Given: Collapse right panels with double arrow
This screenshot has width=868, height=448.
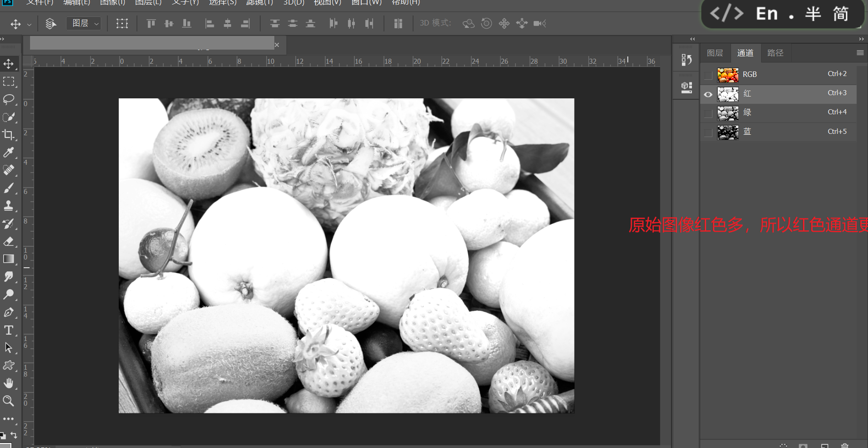Looking at the screenshot, I should click(861, 39).
